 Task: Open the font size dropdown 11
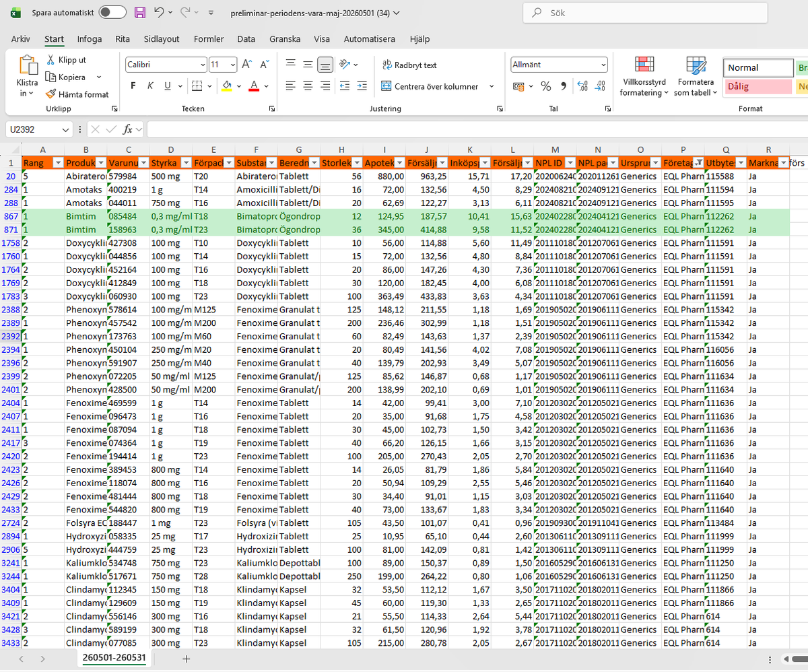tap(233, 65)
